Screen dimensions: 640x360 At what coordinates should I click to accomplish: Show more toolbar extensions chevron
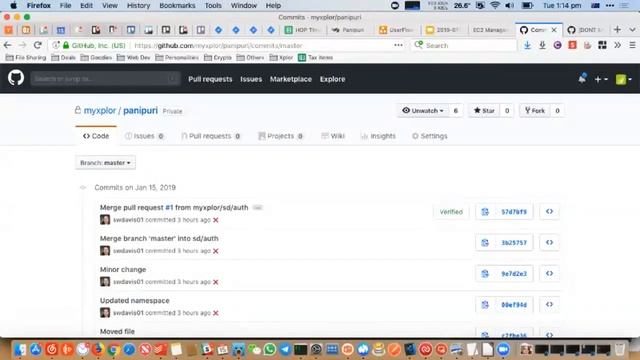618,45
